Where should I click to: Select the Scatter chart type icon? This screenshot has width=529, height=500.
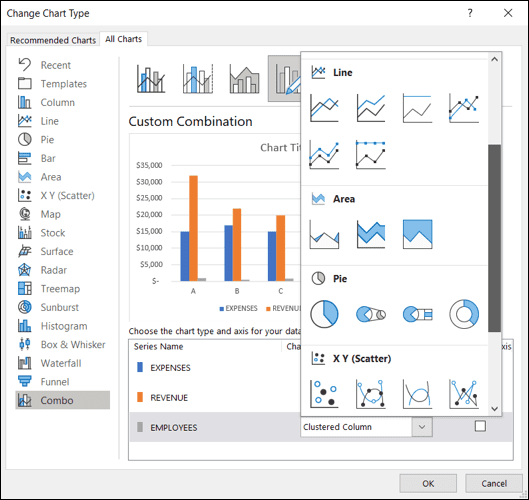click(x=324, y=393)
